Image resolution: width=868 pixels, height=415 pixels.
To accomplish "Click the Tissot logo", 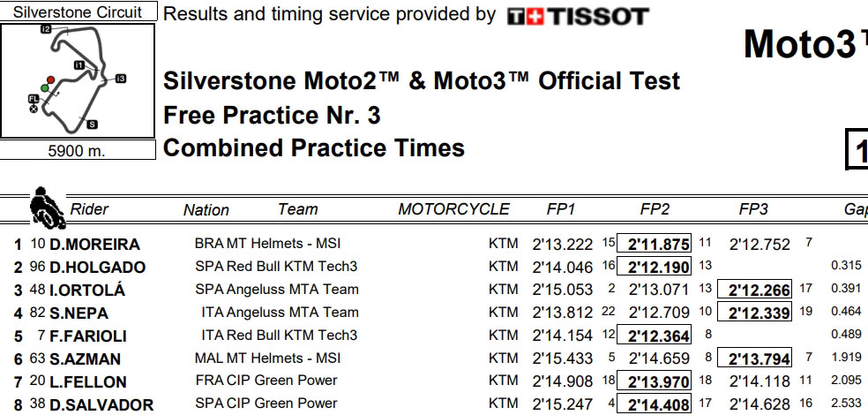I will tap(578, 16).
